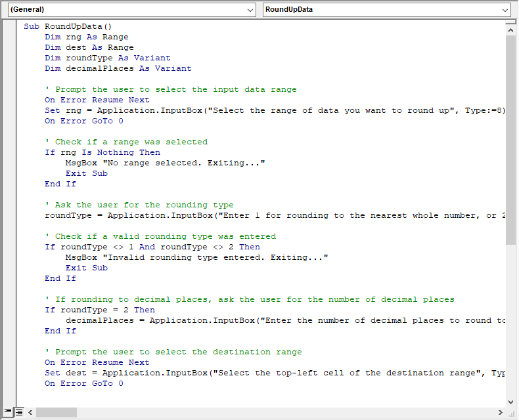Screen dimensions: 519x420
Task: Click comment 'Prompt the user to select the destination range'
Action: 173,352
